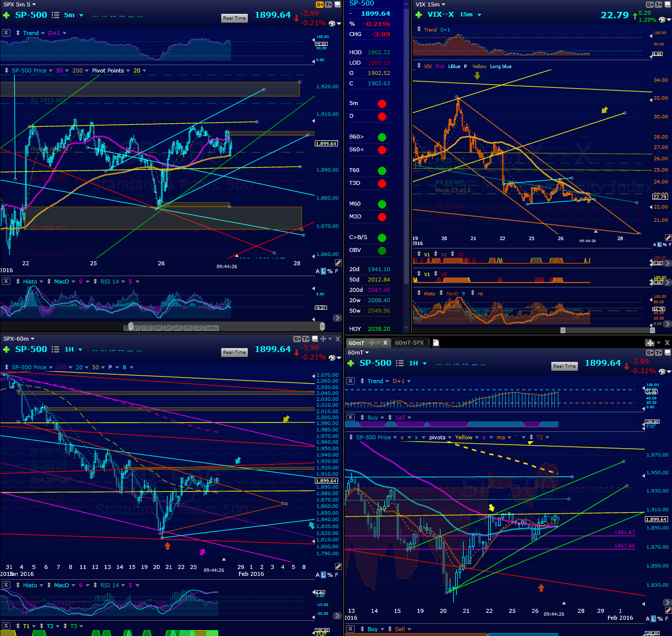The height and width of the screenshot is (636, 672).
Task: Click the green plus icon in SPX 5m chart
Action: pos(6,15)
